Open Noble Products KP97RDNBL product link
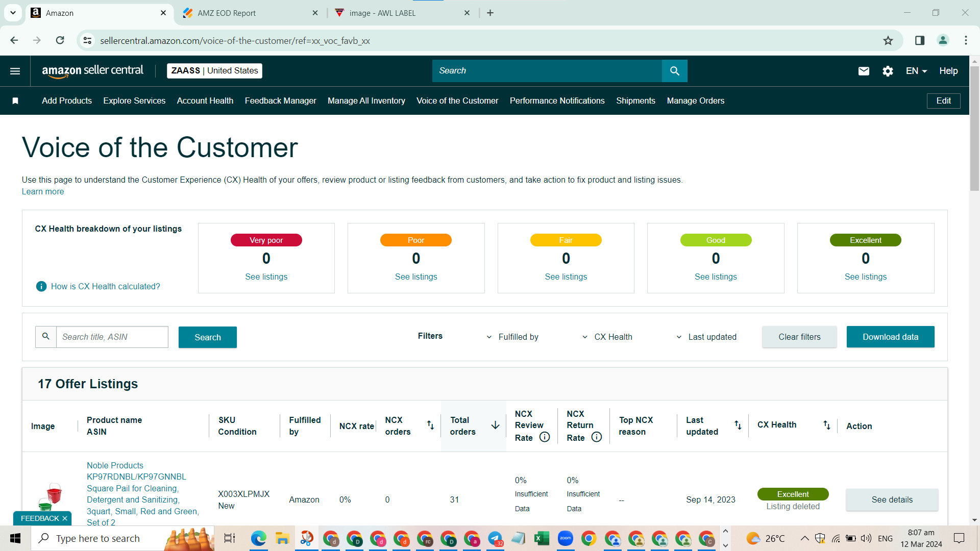The image size is (980, 551). point(143,494)
